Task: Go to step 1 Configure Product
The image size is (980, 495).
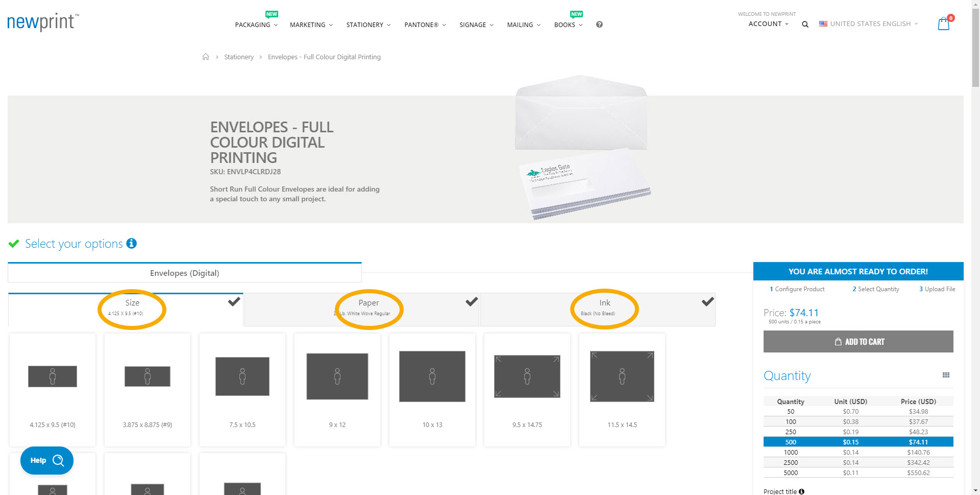Action: [797, 289]
